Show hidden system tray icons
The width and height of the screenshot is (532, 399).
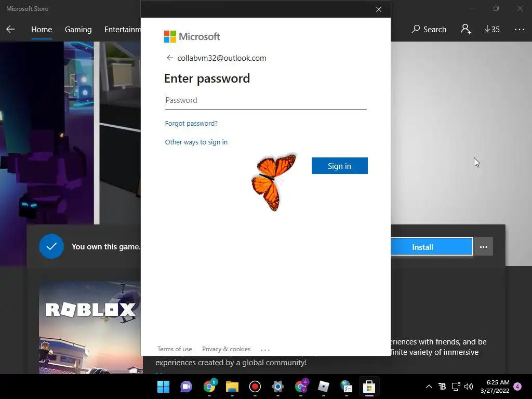(429, 387)
